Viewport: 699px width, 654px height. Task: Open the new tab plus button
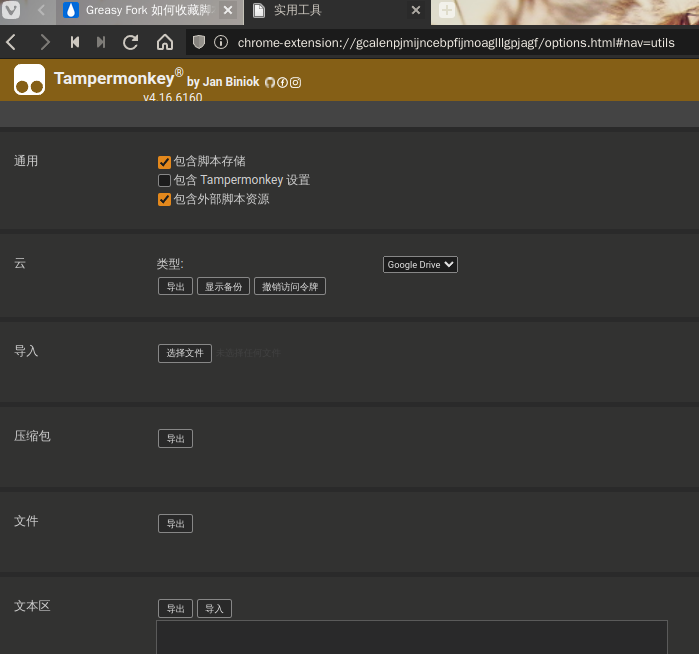coord(446,11)
